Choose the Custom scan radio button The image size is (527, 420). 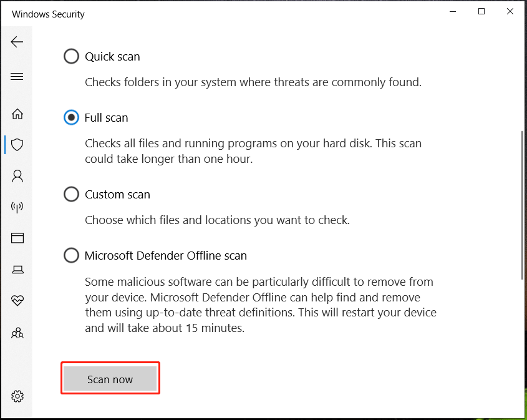point(72,195)
